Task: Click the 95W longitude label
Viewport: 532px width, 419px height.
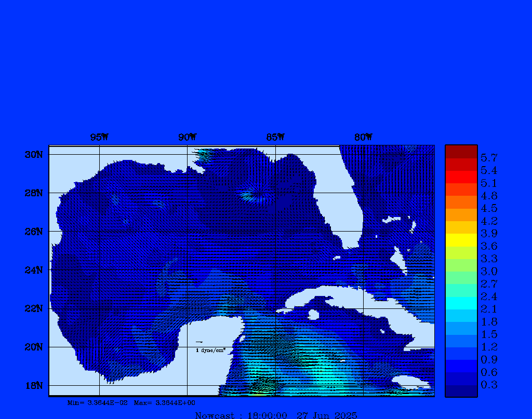Action: [x=99, y=137]
